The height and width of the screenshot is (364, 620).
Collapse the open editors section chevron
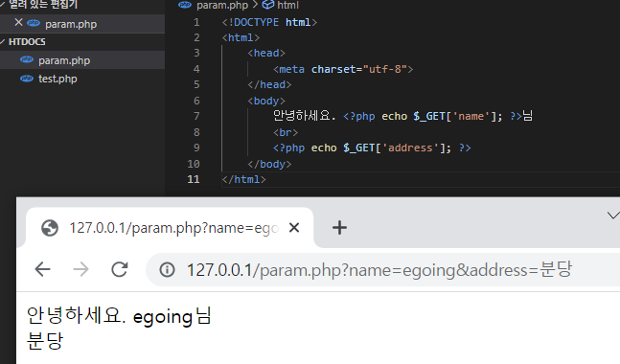2,5
